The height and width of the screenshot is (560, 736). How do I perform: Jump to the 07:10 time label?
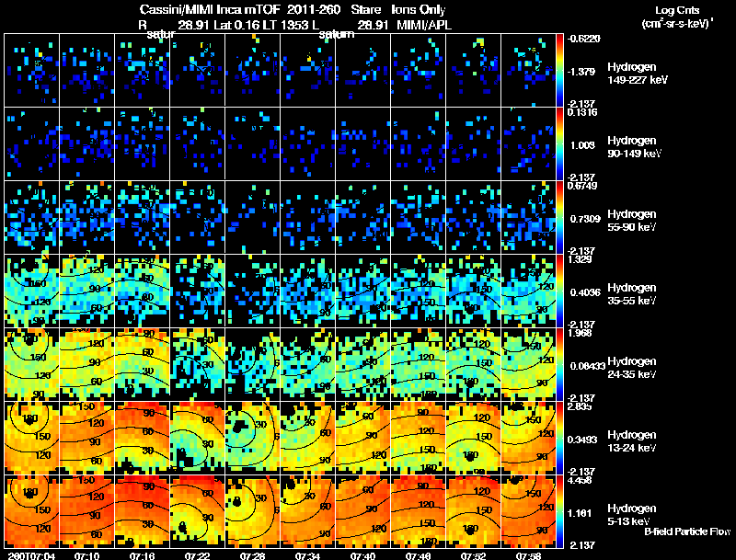coord(87,554)
